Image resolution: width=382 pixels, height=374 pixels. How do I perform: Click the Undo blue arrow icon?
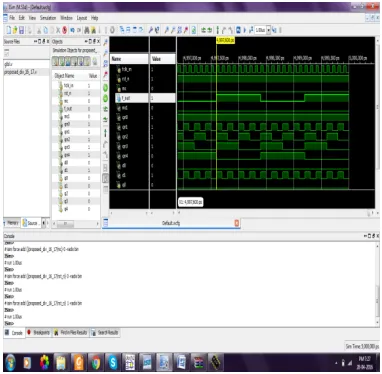[x=72, y=30]
